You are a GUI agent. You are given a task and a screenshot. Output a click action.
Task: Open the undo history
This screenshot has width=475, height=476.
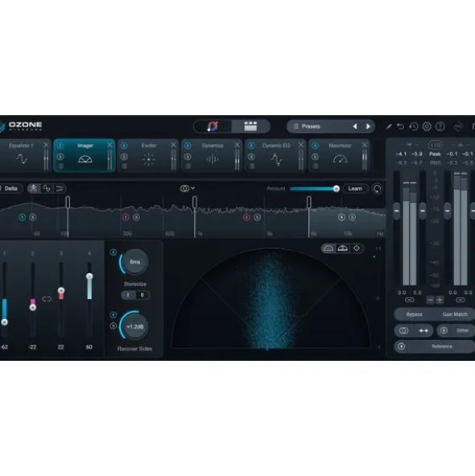tap(413, 126)
